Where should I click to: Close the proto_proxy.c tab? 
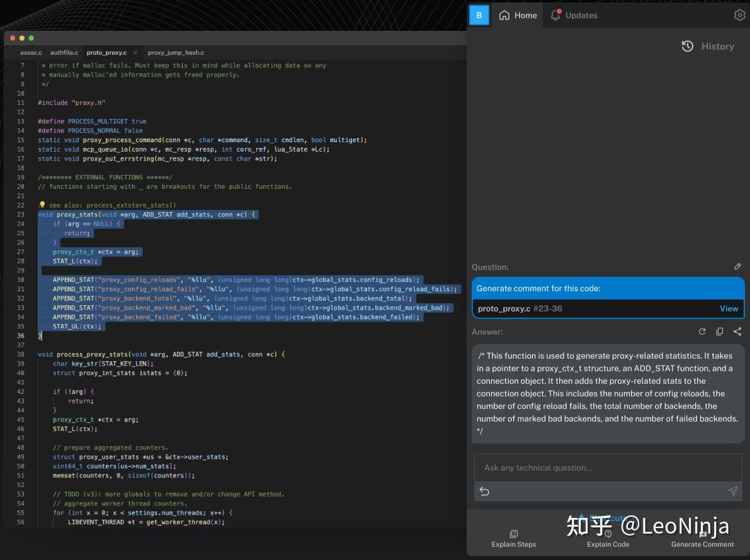pyautogui.click(x=135, y=53)
